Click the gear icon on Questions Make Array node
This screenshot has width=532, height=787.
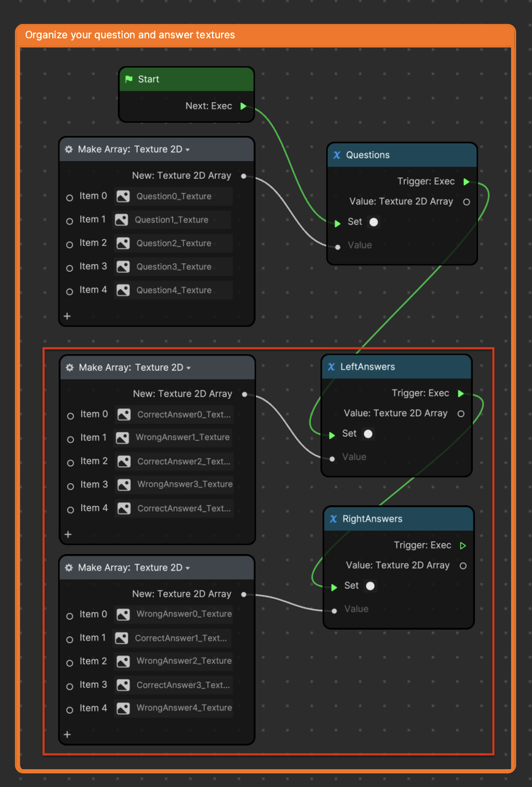coord(69,149)
